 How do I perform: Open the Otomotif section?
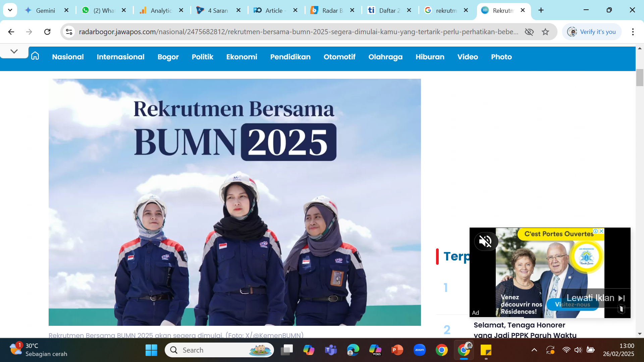[339, 57]
